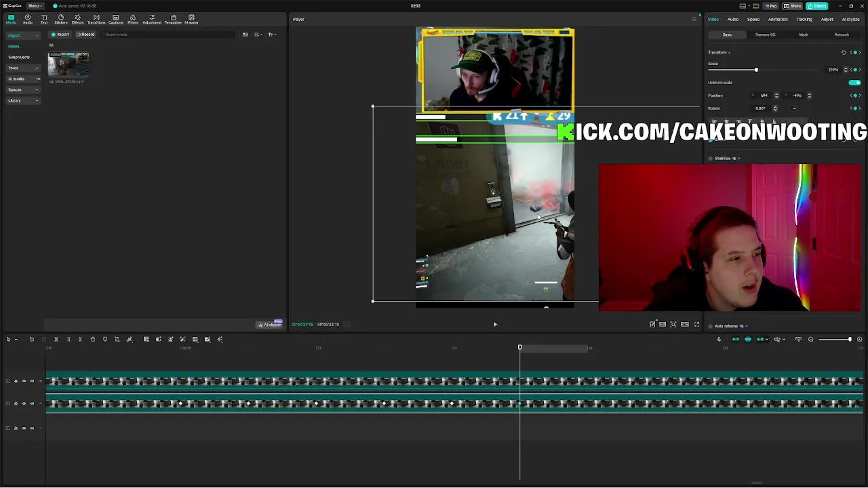The height and width of the screenshot is (488, 868).
Task: Open the media filter dropdown
Action: [271, 35]
